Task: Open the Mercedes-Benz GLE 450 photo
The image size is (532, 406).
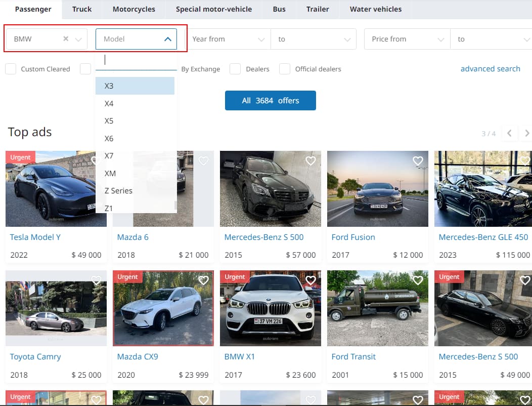Action: pos(483,189)
